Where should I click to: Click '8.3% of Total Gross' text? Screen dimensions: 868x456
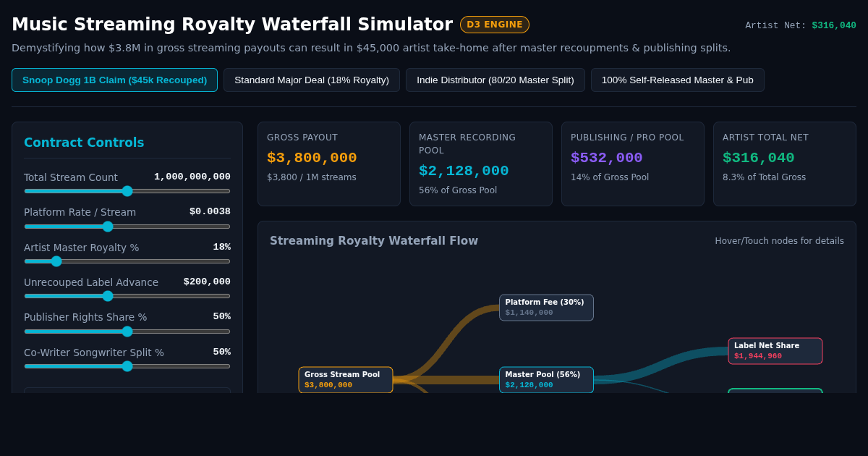click(764, 177)
